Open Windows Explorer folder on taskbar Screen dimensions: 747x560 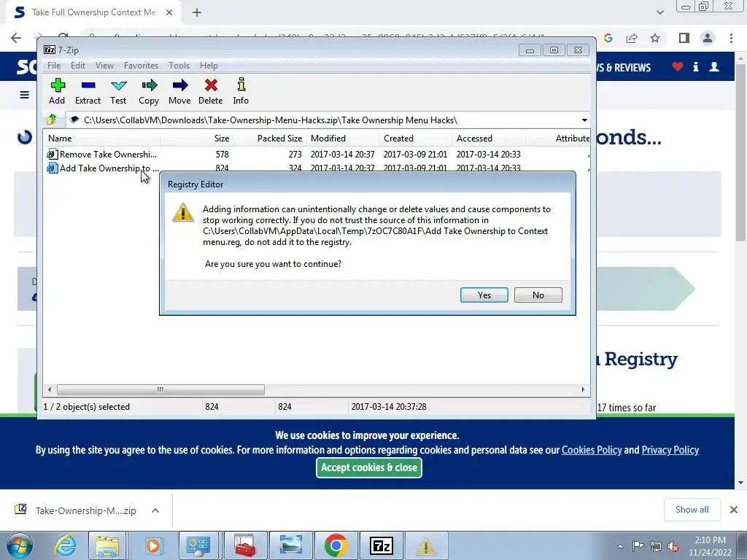click(107, 545)
